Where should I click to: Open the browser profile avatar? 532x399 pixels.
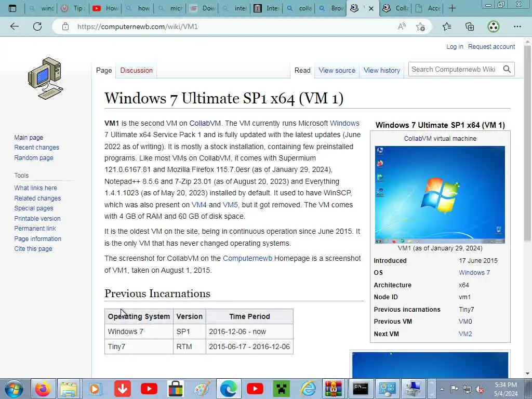click(494, 26)
